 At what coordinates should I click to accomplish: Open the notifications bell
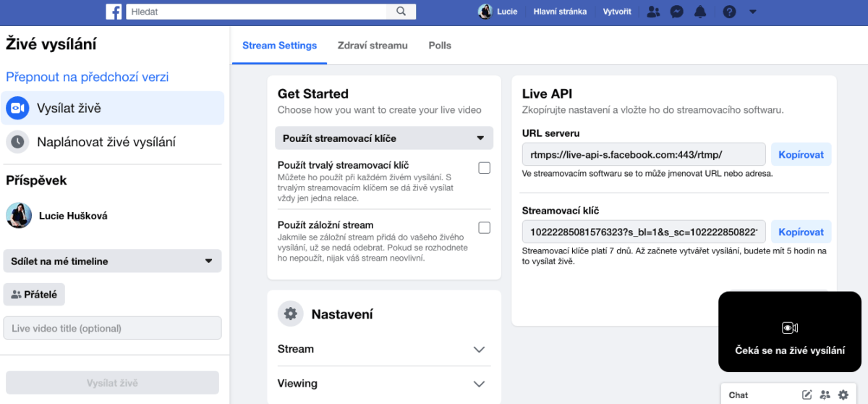pyautogui.click(x=700, y=12)
